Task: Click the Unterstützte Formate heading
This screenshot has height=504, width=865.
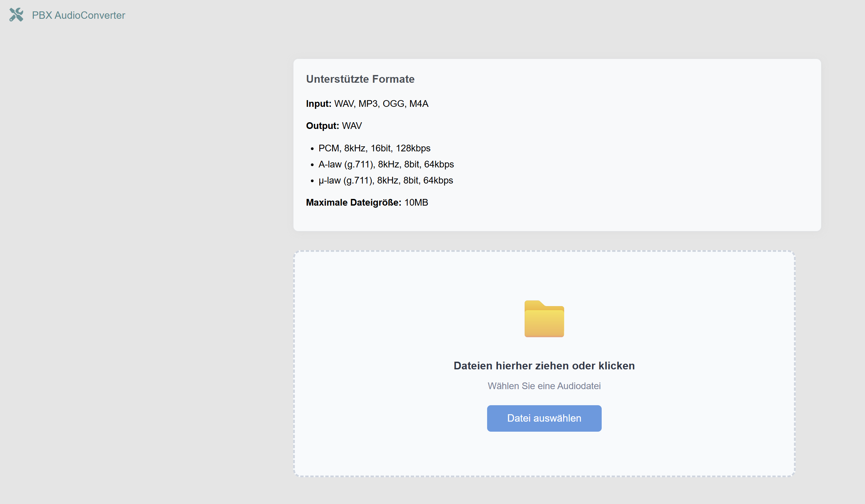Action: (360, 79)
